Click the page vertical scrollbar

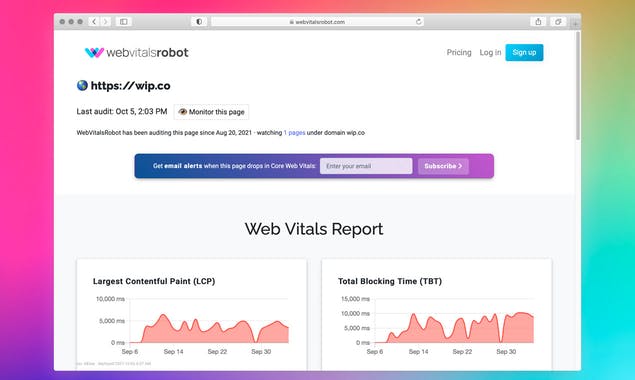(x=577, y=86)
